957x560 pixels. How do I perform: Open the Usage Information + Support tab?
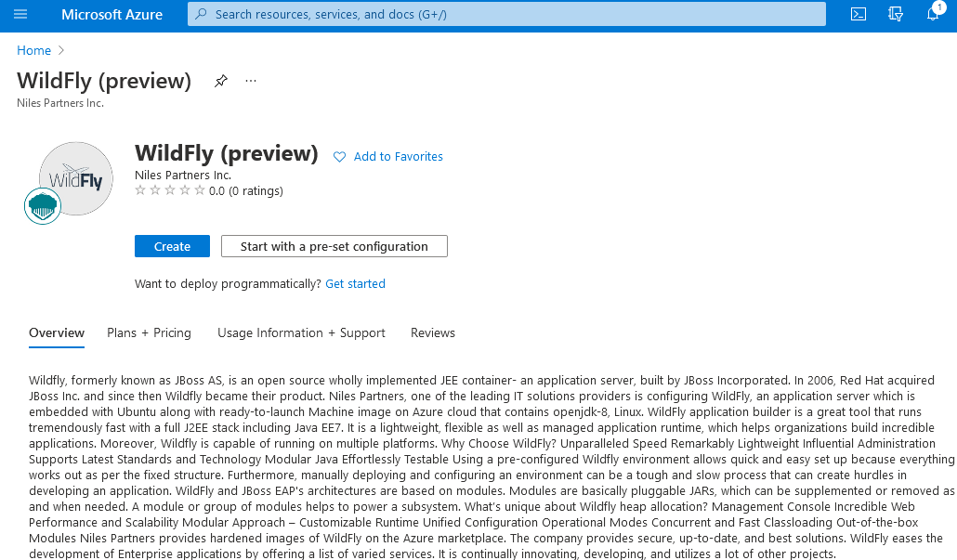coord(301,332)
